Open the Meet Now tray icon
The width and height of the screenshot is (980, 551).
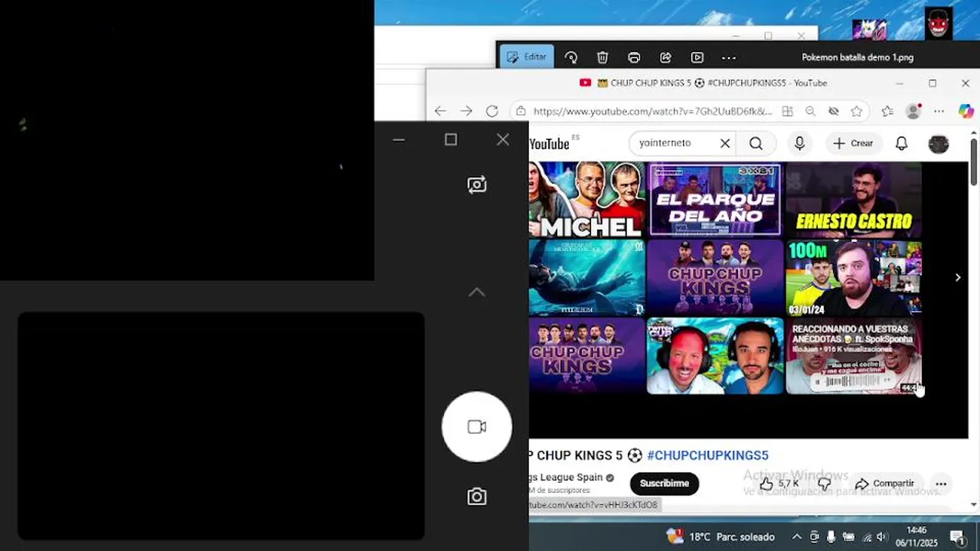point(814,536)
